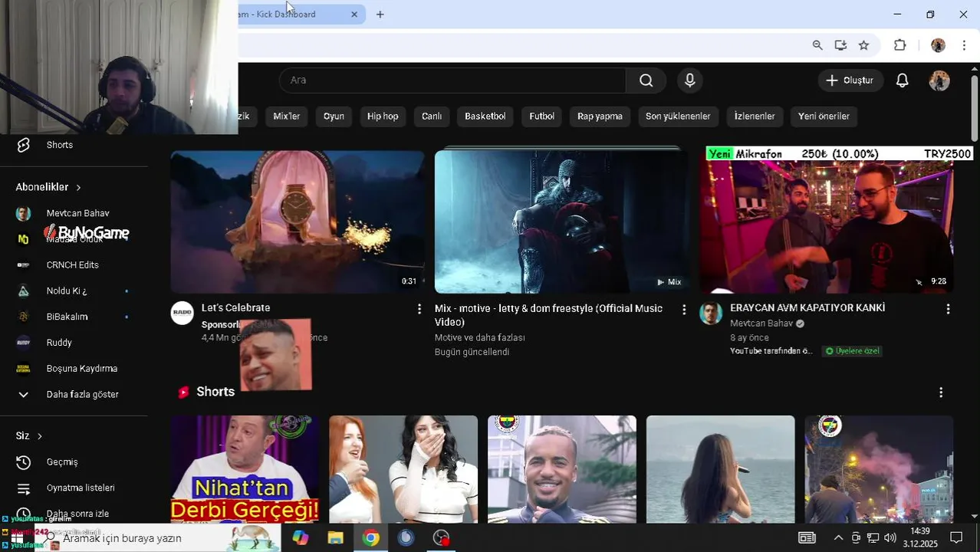
Task: Open Copilot icon on taskbar
Action: pos(300,538)
